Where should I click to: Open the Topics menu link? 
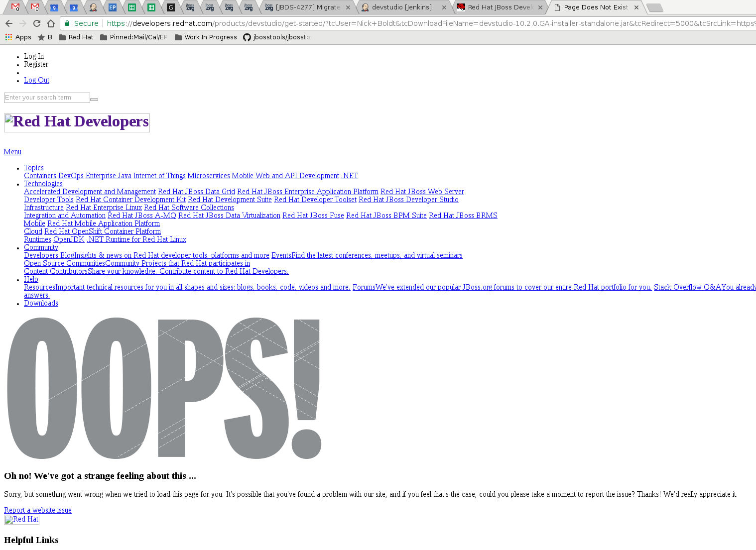tap(34, 168)
